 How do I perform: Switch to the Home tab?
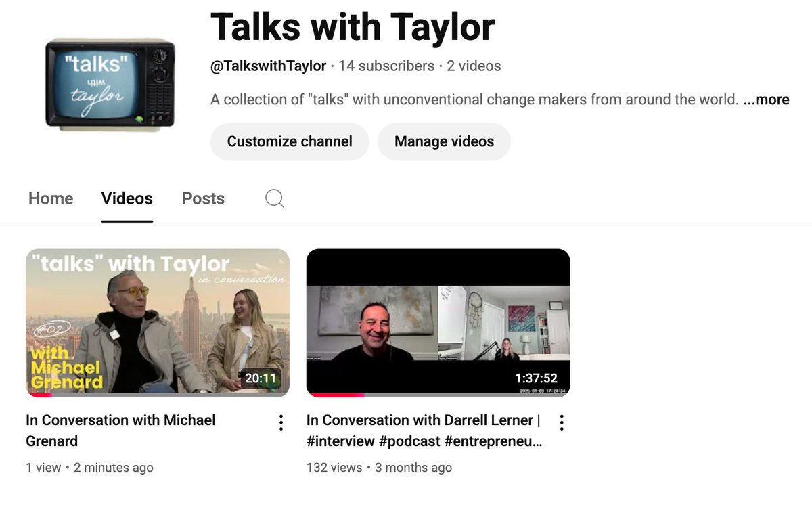51,198
